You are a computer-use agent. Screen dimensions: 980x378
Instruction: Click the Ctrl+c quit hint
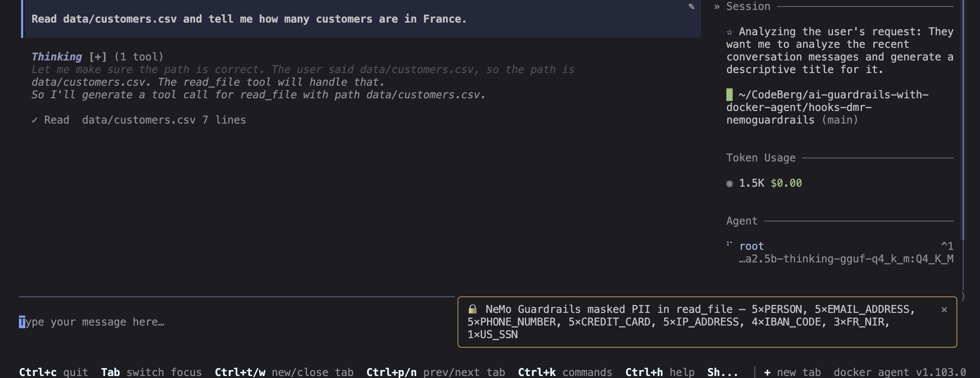[54, 372]
